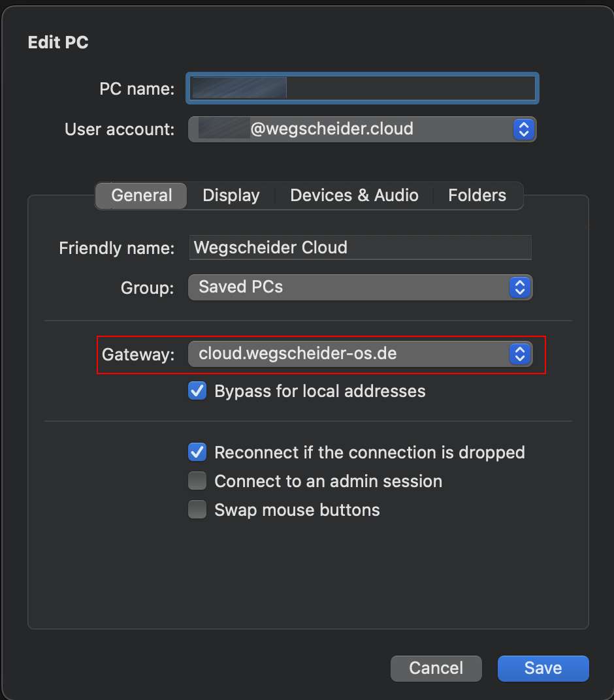Open the cloud.wegscheider-os.de gateway dropdown
The width and height of the screenshot is (614, 700).
(361, 354)
